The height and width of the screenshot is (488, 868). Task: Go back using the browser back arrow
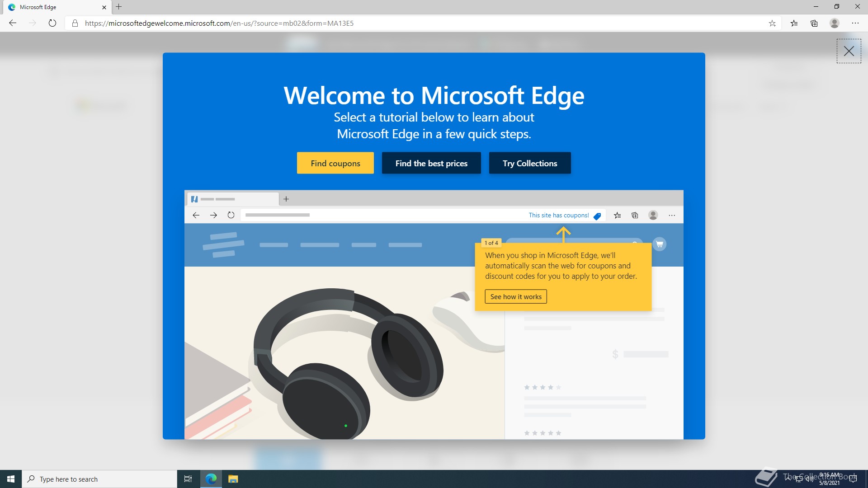pyautogui.click(x=13, y=23)
